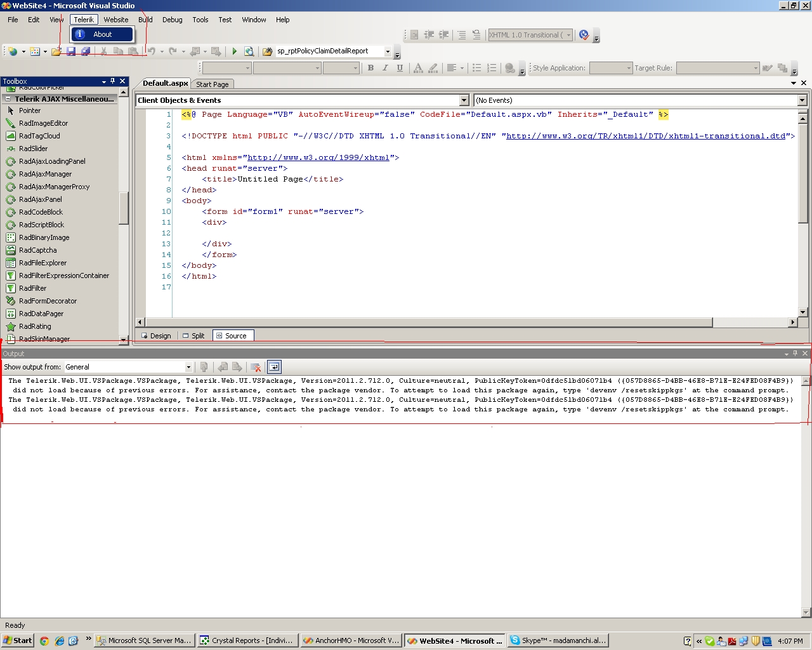Click the Open File folder icon

pos(56,51)
